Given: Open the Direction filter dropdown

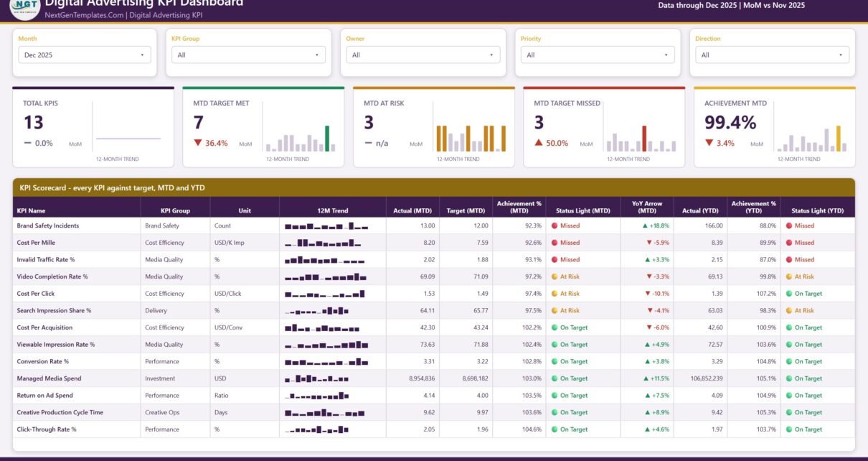Looking at the screenshot, I should click(772, 55).
